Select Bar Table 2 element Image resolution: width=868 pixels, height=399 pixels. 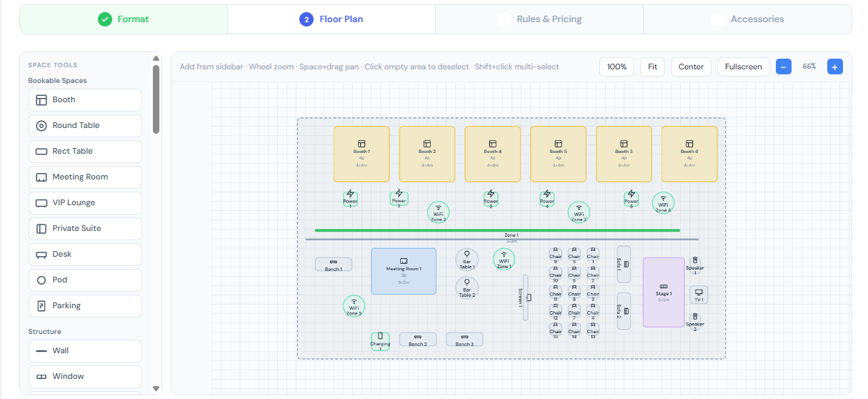click(x=467, y=287)
